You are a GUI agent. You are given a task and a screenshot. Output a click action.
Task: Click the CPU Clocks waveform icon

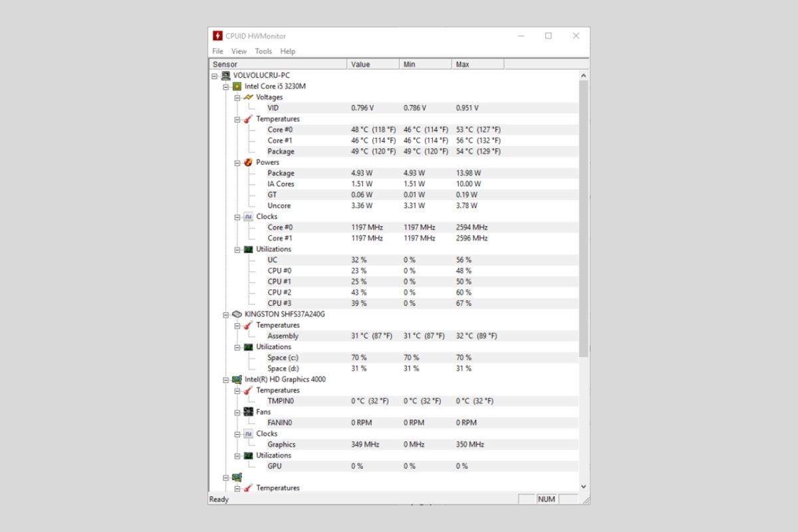[248, 217]
